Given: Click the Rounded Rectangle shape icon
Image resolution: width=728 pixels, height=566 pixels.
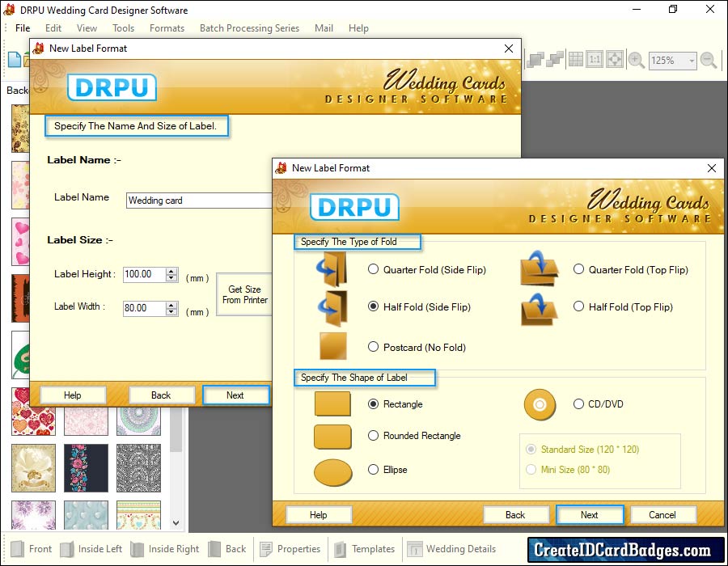Looking at the screenshot, I should pyautogui.click(x=332, y=437).
